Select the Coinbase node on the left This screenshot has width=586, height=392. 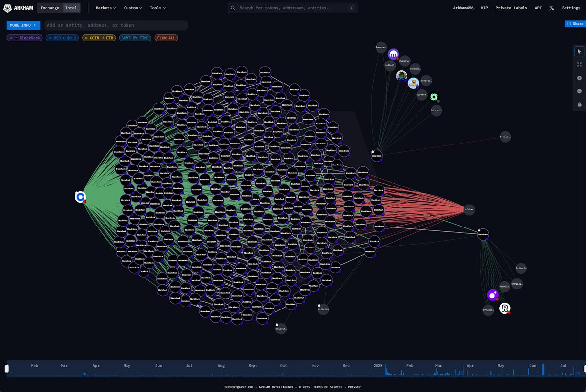(81, 197)
